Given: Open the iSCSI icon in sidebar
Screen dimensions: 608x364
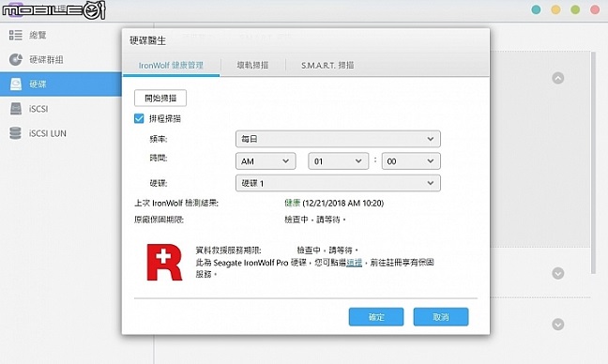Looking at the screenshot, I should (16, 109).
